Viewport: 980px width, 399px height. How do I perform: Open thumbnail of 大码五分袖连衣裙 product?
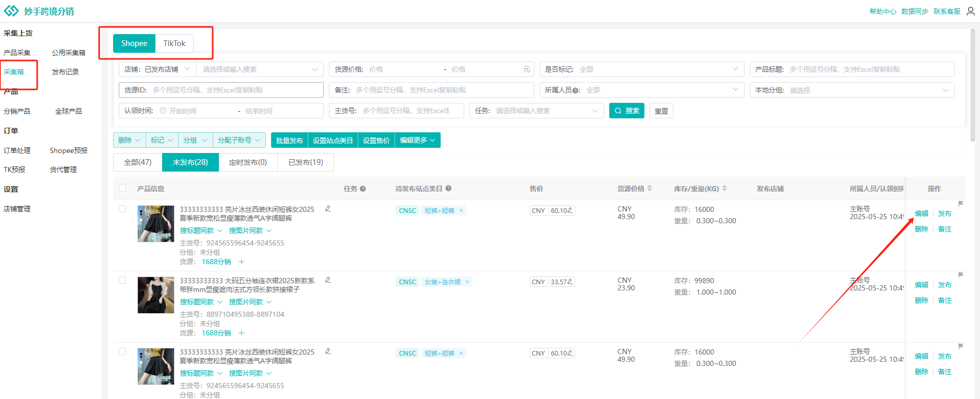[156, 295]
